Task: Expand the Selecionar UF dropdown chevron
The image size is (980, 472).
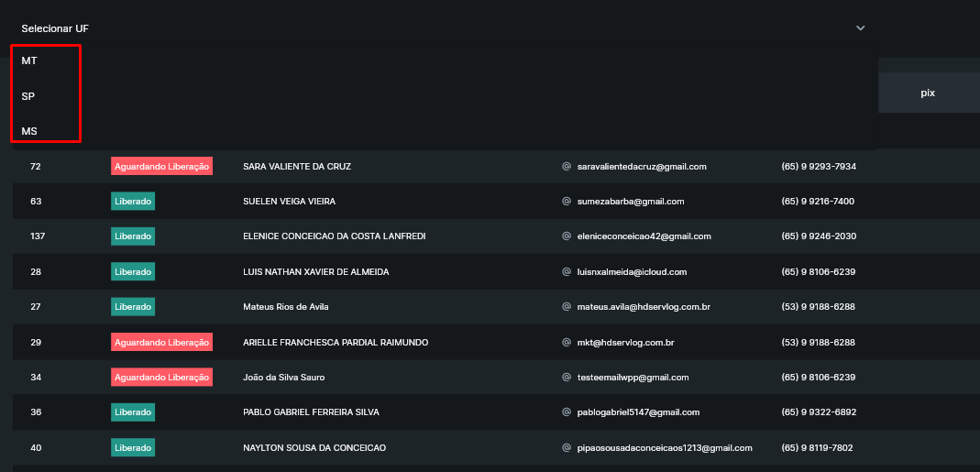Action: tap(860, 28)
